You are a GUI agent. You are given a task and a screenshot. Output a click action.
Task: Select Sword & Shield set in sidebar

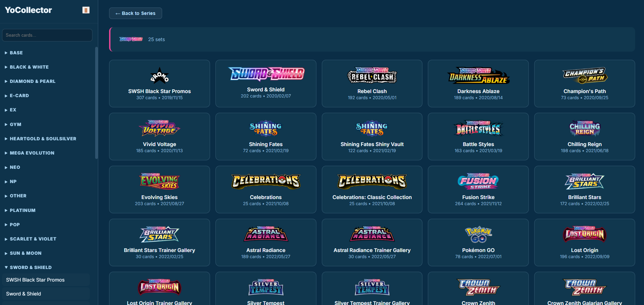46,294
